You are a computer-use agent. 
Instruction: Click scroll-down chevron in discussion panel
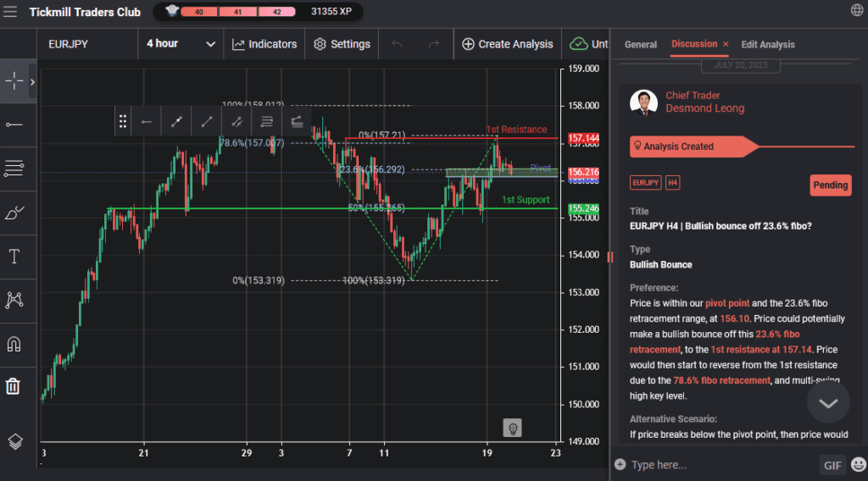pyautogui.click(x=827, y=404)
